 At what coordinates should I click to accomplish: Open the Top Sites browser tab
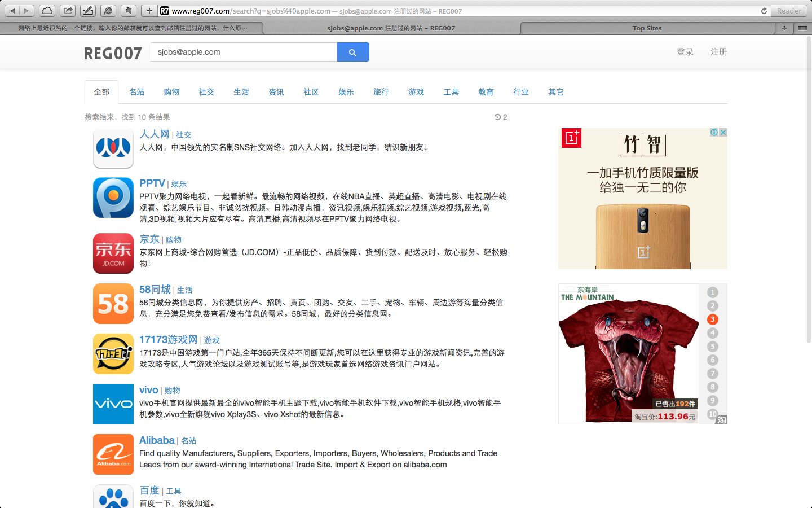pyautogui.click(x=647, y=28)
